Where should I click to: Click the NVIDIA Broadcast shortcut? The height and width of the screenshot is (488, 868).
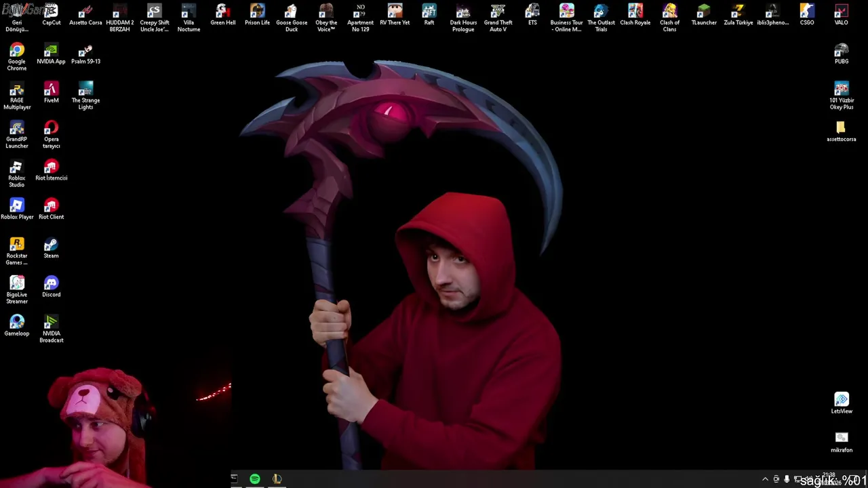tap(51, 329)
